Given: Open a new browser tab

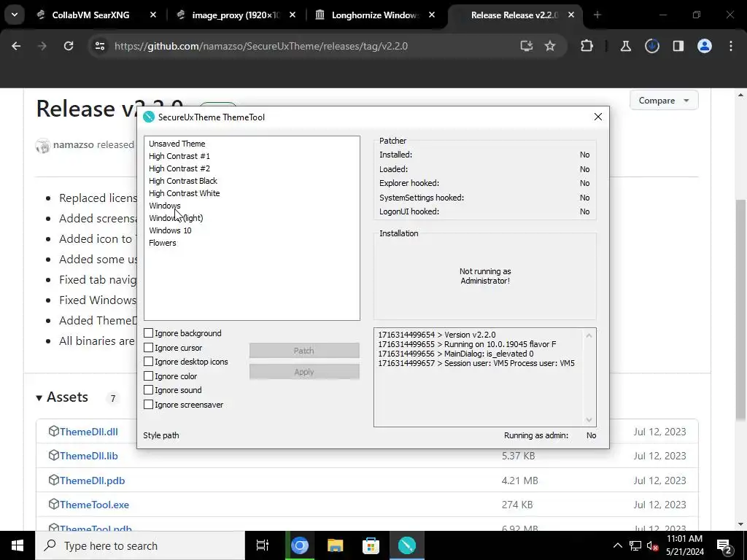Looking at the screenshot, I should (597, 15).
